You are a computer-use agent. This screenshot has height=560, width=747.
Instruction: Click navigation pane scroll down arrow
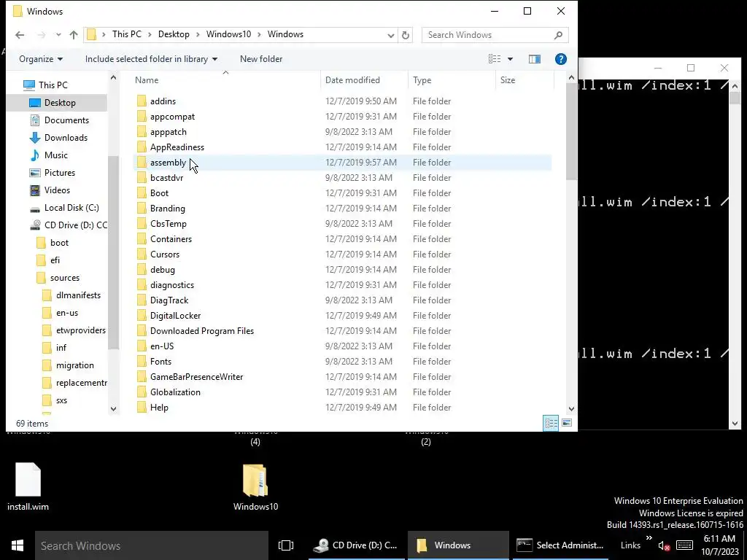point(113,408)
